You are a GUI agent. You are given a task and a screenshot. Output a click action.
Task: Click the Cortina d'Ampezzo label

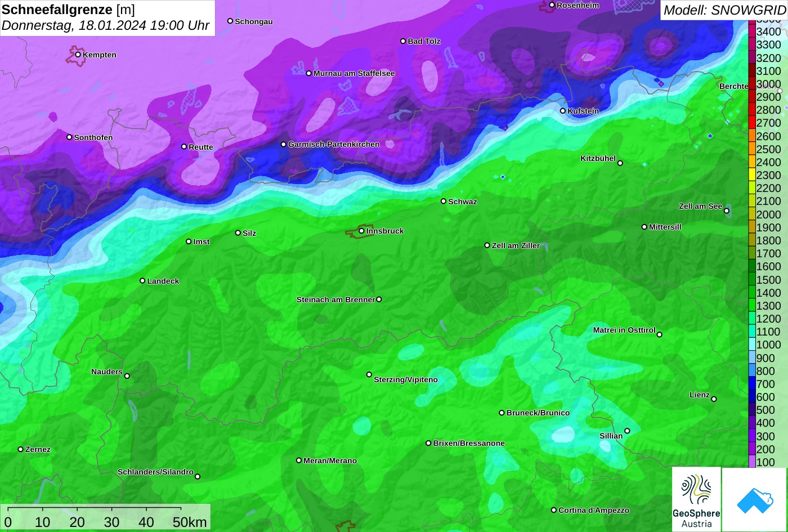coord(594,510)
